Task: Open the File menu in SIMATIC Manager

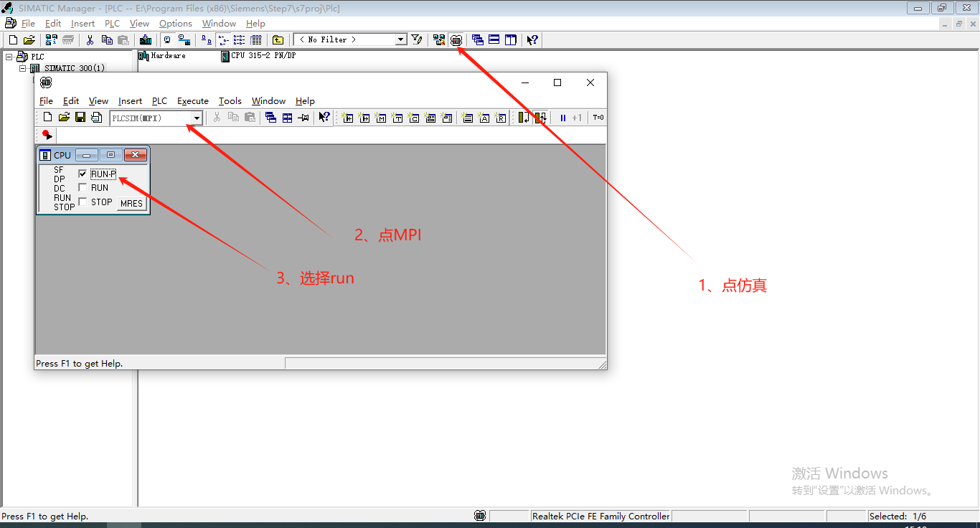Action: pyautogui.click(x=28, y=24)
